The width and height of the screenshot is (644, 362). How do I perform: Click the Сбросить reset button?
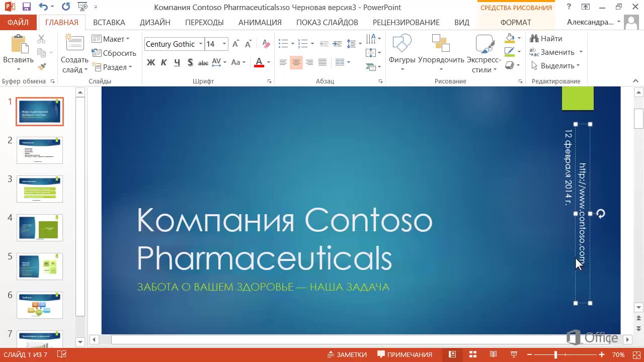coord(114,53)
